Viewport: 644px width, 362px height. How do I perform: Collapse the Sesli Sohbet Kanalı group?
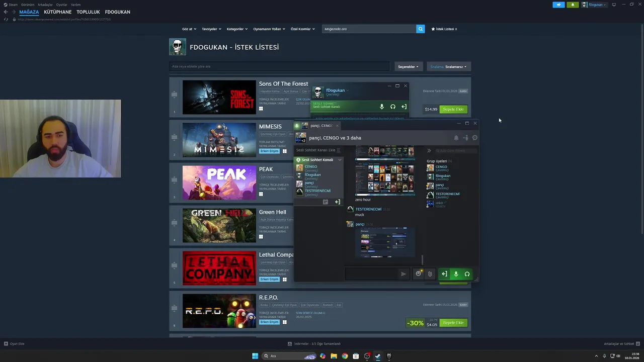340,160
